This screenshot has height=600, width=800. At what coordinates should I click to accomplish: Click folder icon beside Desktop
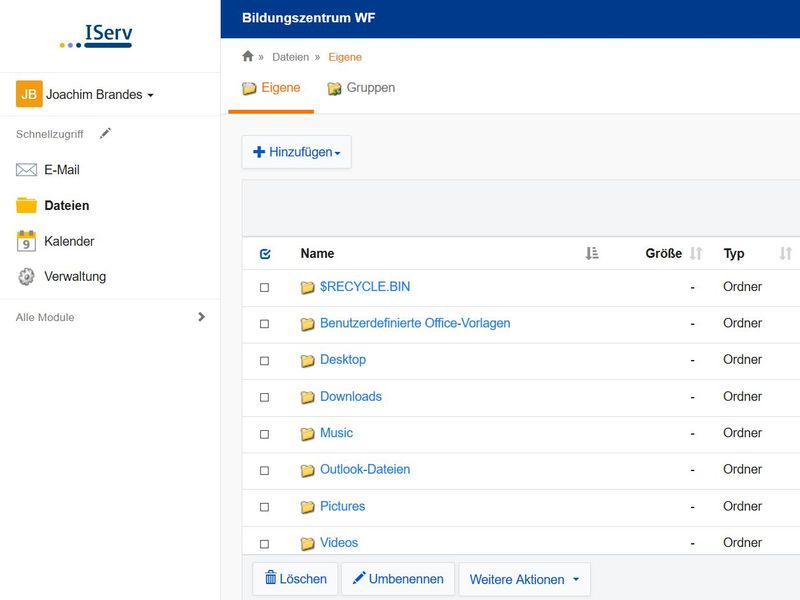point(307,361)
